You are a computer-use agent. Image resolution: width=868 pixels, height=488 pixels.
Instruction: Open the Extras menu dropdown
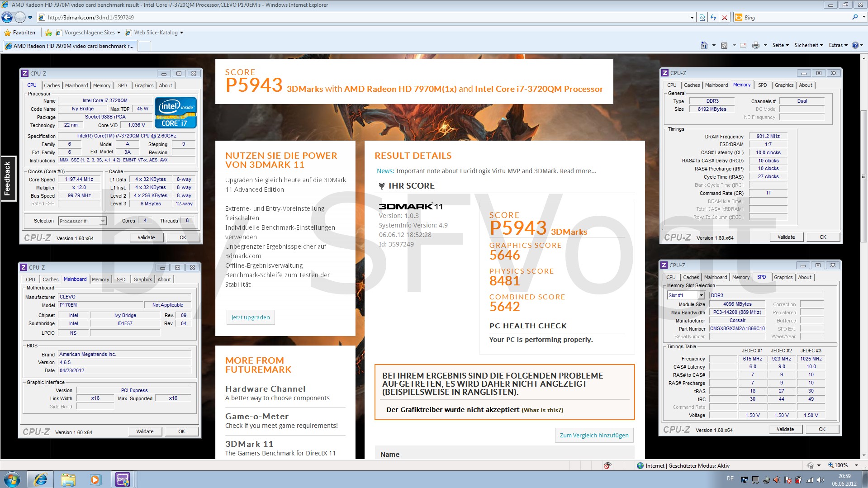click(838, 45)
